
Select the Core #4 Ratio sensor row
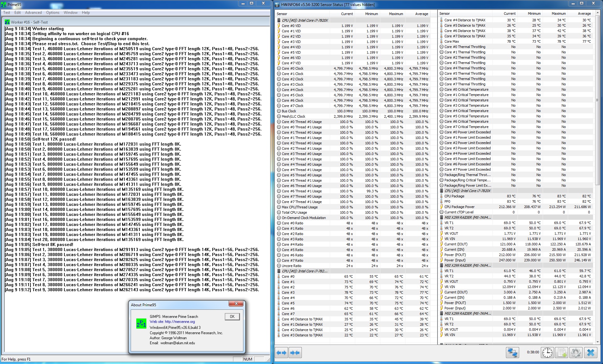pyautogui.click(x=352, y=244)
